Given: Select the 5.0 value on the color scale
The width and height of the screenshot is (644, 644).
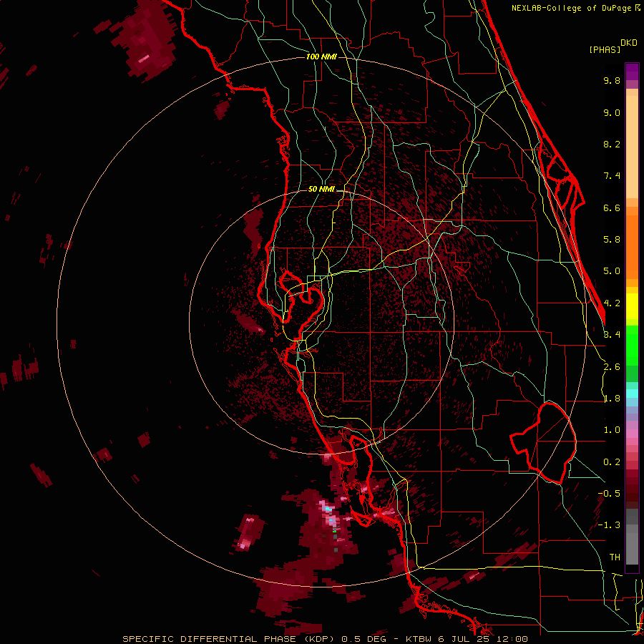Looking at the screenshot, I should 612,271.
